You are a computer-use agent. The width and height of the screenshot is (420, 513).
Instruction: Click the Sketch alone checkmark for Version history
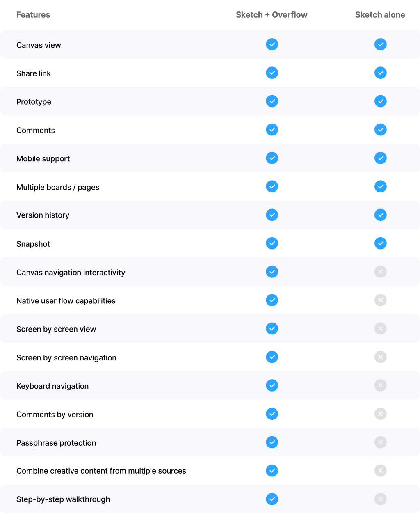[381, 215]
